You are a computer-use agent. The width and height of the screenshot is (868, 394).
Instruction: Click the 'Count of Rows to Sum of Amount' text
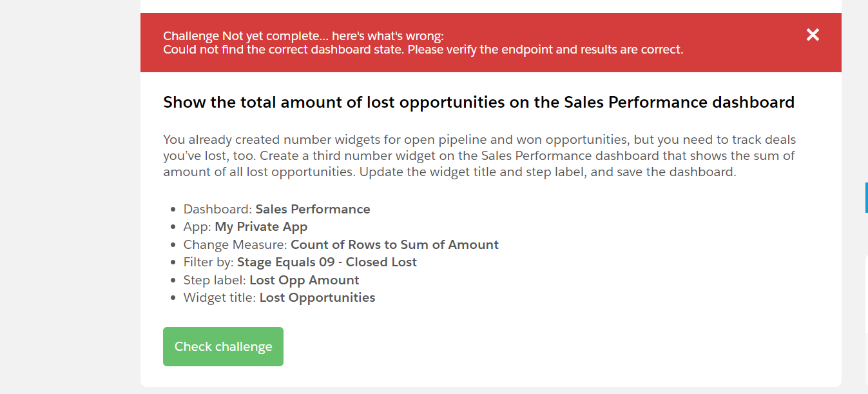394,244
